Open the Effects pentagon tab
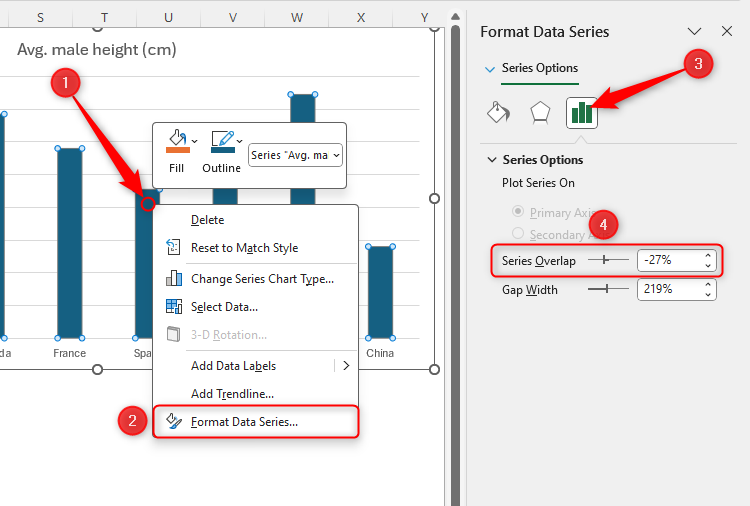This screenshot has height=506, width=750. tap(539, 112)
